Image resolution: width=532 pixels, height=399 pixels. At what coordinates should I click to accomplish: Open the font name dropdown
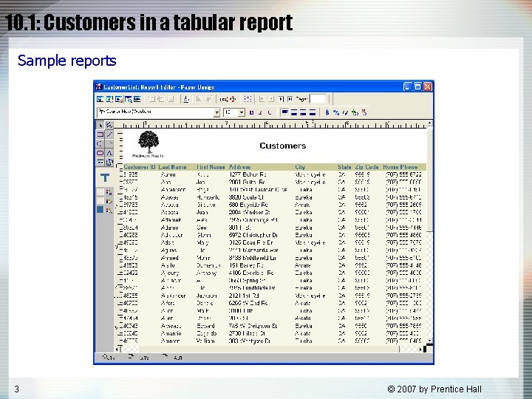216,112
